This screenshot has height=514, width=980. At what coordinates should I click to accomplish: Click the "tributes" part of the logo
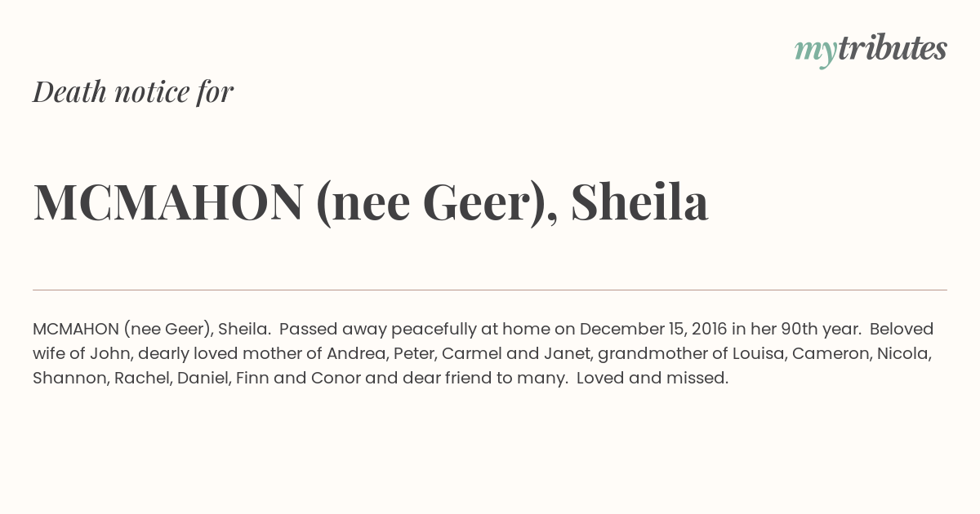pyautogui.click(x=892, y=48)
